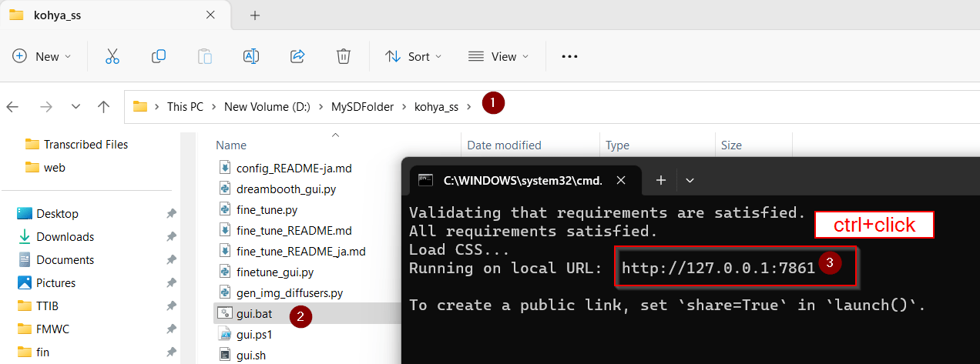Select This PC in breadcrumb

[185, 107]
